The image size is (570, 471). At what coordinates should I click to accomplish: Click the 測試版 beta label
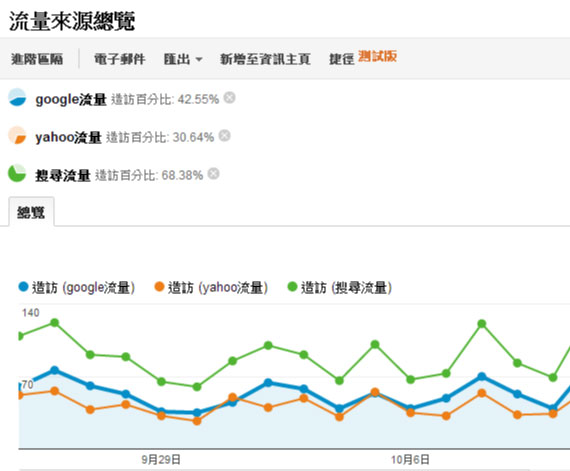[x=377, y=56]
